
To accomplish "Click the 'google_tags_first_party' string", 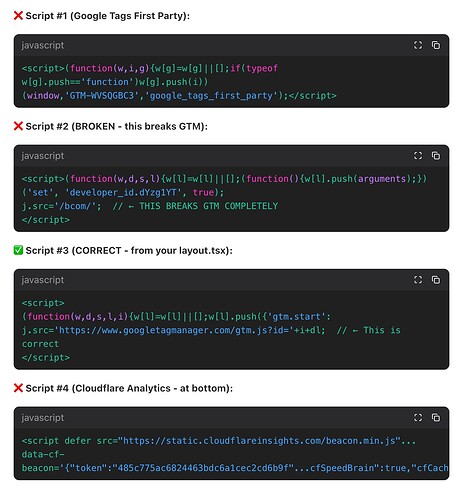I will coord(211,96).
